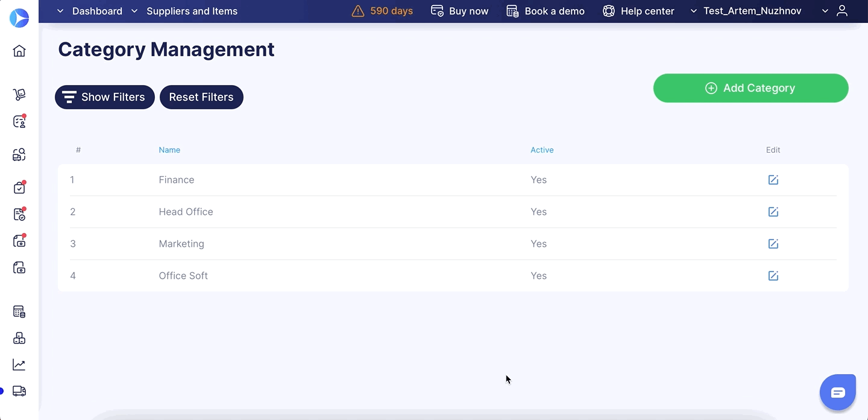Open the hand cart purchasing icon
Image resolution: width=868 pixels, height=420 pixels.
point(19,94)
